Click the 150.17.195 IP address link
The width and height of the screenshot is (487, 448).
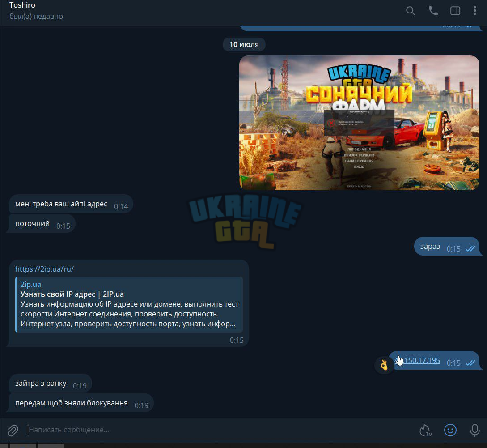point(418,360)
